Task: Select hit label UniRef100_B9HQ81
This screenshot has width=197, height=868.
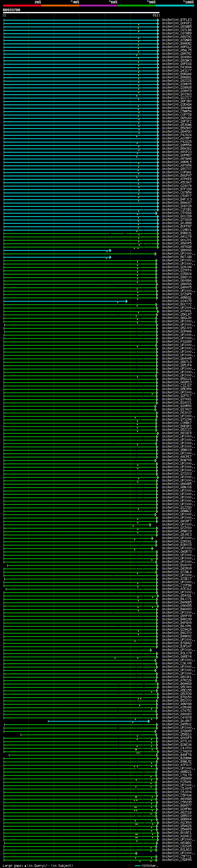Action: 177,78
